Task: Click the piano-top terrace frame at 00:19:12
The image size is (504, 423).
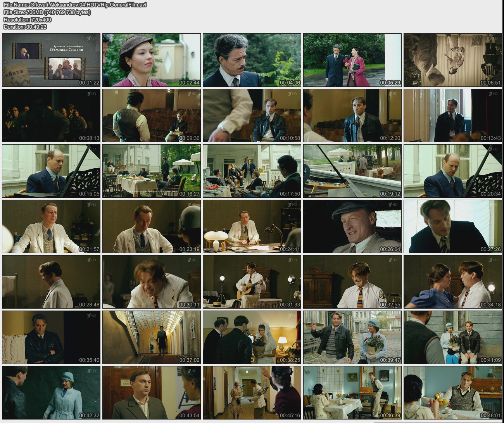Action: (352, 171)
